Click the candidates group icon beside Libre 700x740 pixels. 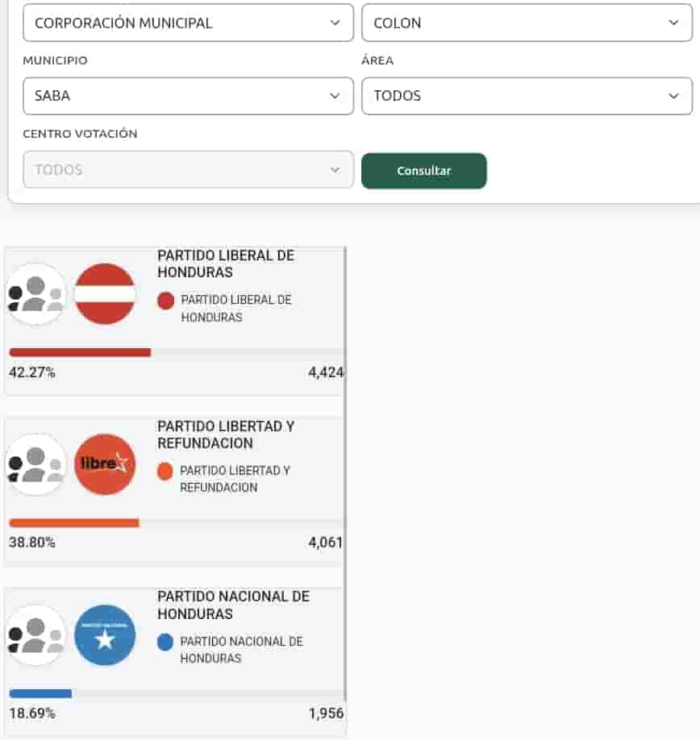click(x=35, y=464)
